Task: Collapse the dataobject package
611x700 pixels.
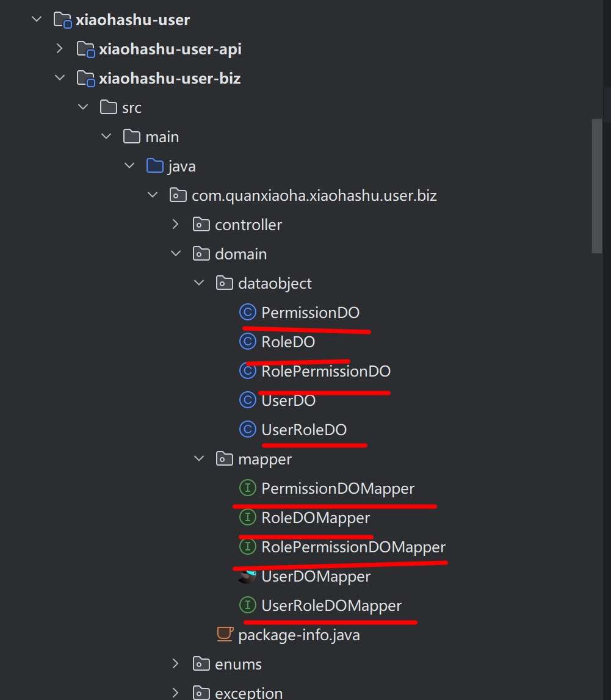Action: click(198, 283)
